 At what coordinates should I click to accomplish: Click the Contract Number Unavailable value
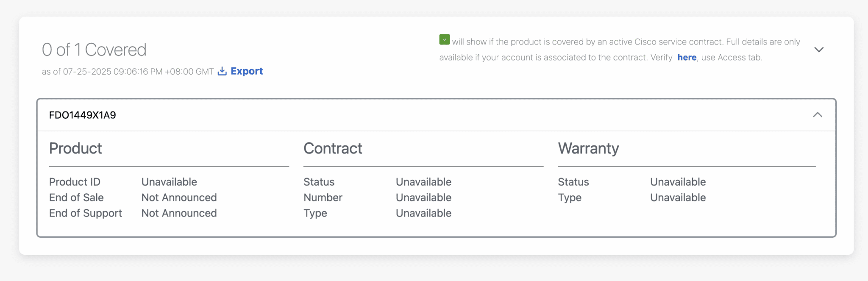pos(423,198)
